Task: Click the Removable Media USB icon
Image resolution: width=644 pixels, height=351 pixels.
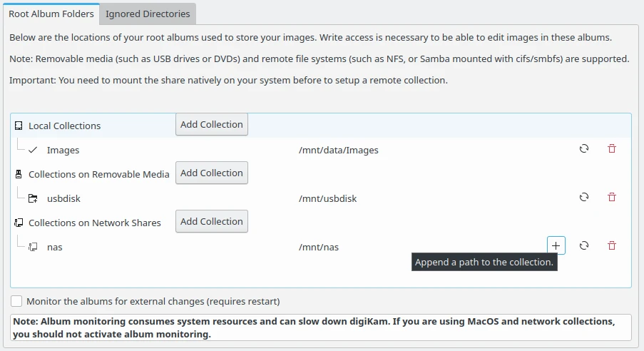Action: point(19,174)
